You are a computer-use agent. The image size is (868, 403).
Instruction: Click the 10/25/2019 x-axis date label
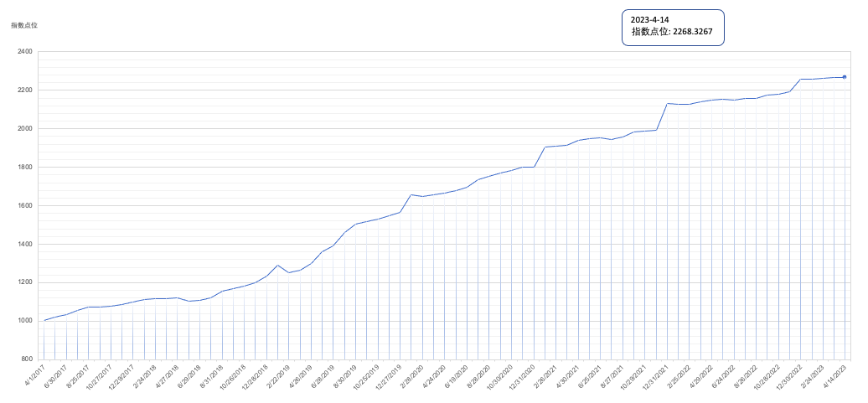coord(366,376)
